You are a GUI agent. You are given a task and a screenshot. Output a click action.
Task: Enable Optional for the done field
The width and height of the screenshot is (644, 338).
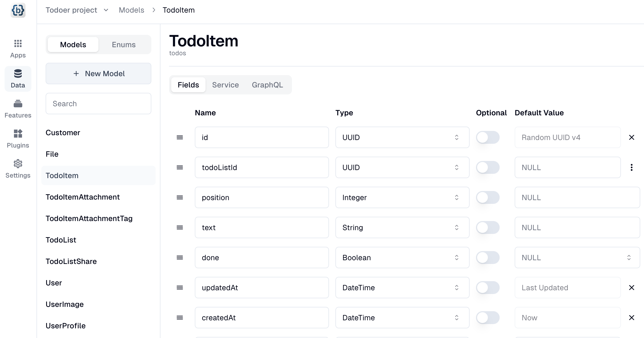click(488, 258)
